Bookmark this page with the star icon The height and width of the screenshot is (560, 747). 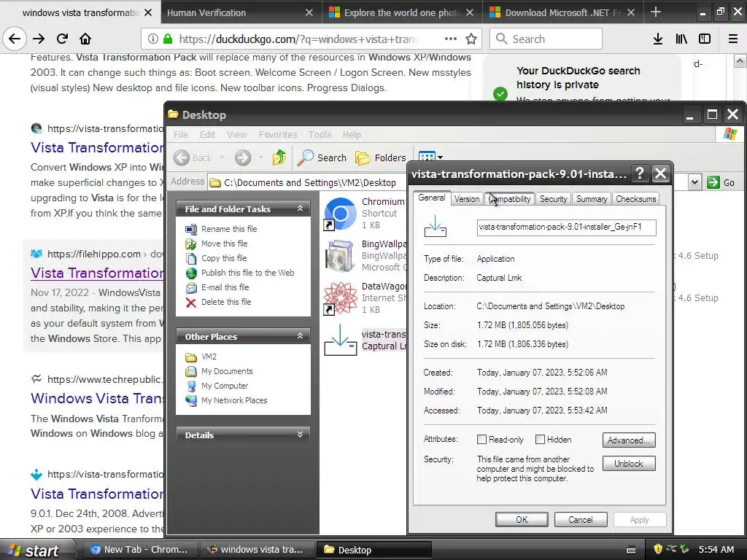pos(471,39)
